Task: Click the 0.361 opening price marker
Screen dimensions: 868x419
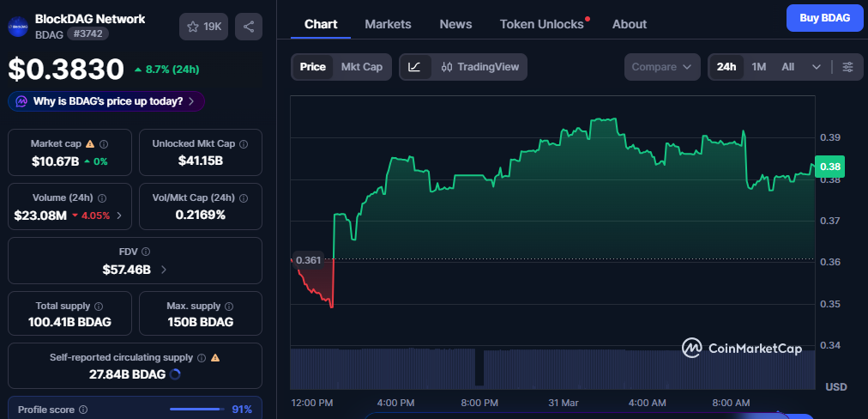Action: (x=308, y=260)
